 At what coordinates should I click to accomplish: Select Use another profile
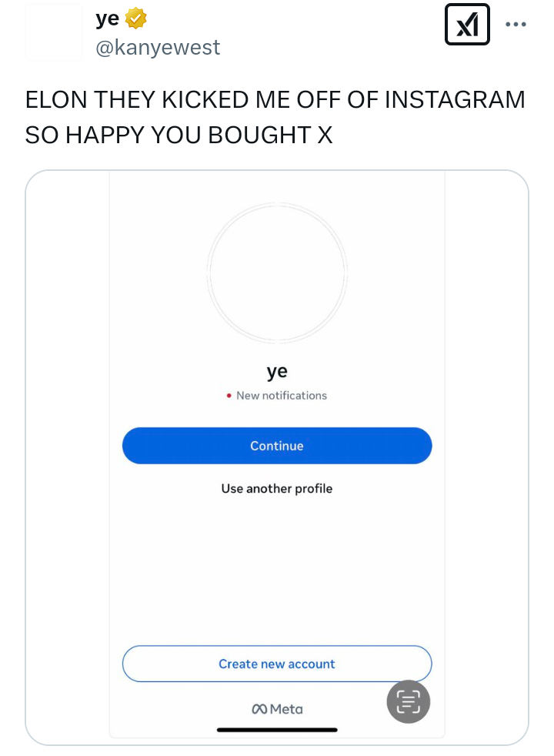(x=277, y=488)
